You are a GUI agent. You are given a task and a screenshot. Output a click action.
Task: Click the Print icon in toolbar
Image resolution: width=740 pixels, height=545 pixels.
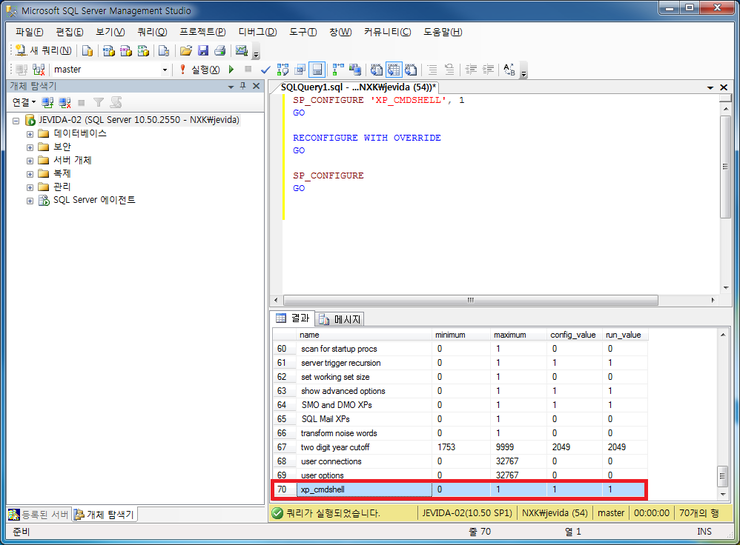220,50
